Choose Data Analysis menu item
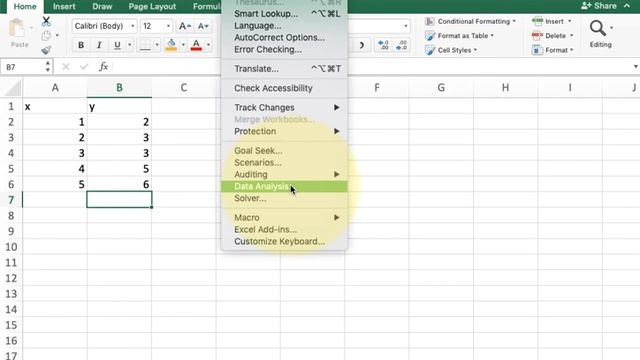640x360 pixels. click(284, 187)
